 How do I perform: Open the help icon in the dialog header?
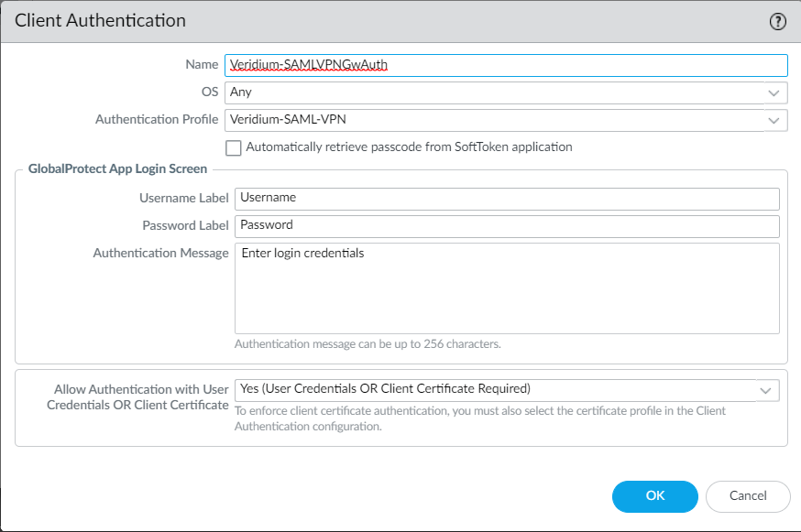coord(778,22)
